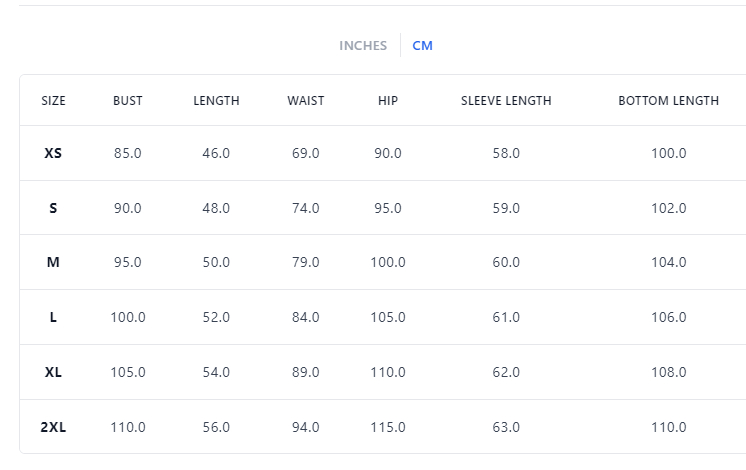Click the 2XL size row label
This screenshot has width=746, height=470.
(x=53, y=427)
